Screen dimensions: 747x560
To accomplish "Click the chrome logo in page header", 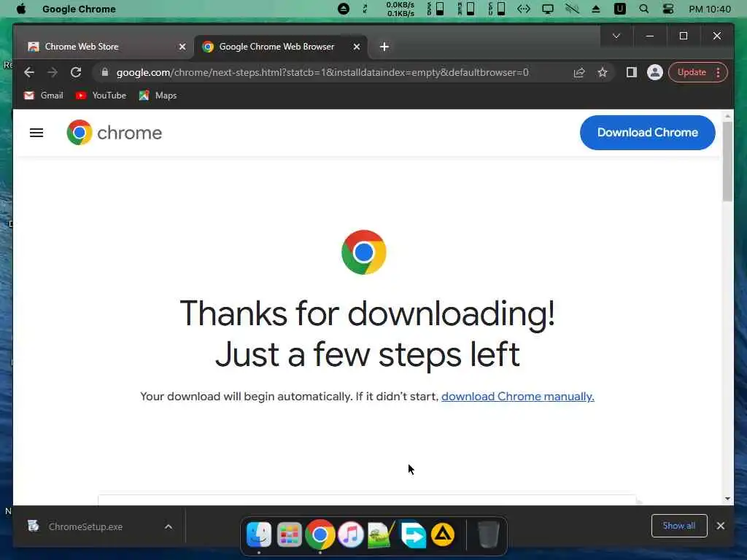I will [115, 133].
